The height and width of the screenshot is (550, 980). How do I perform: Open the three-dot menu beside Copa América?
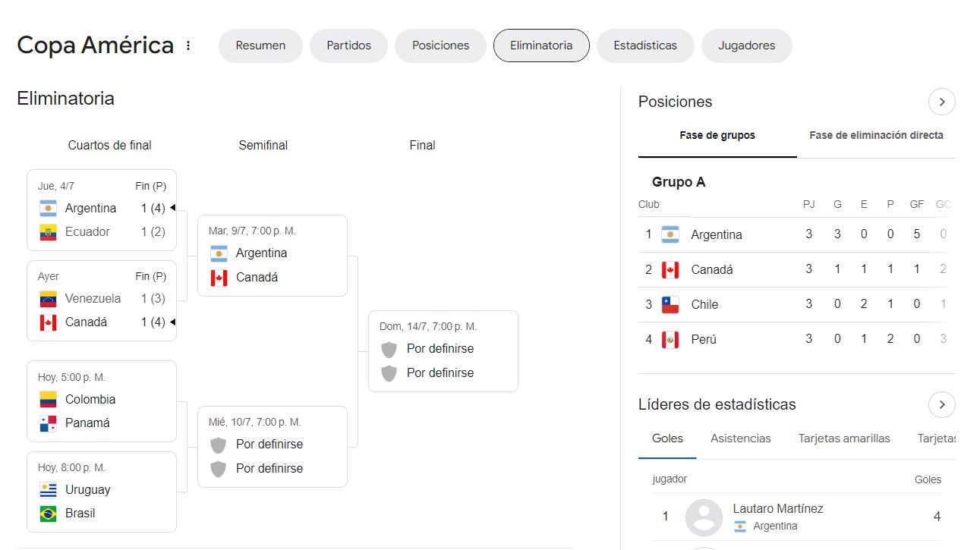(188, 46)
